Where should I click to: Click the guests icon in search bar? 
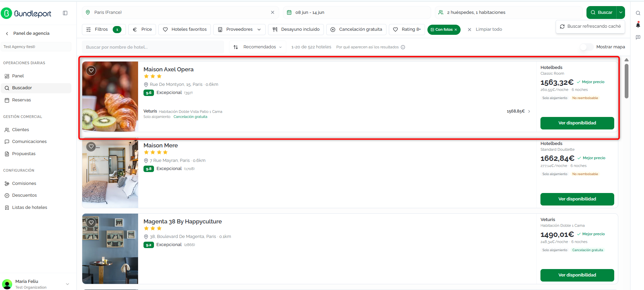coord(441,13)
